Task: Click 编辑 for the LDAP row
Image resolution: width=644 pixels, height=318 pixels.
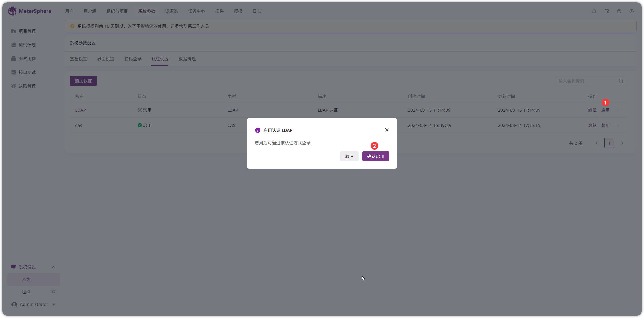Action: tap(592, 110)
